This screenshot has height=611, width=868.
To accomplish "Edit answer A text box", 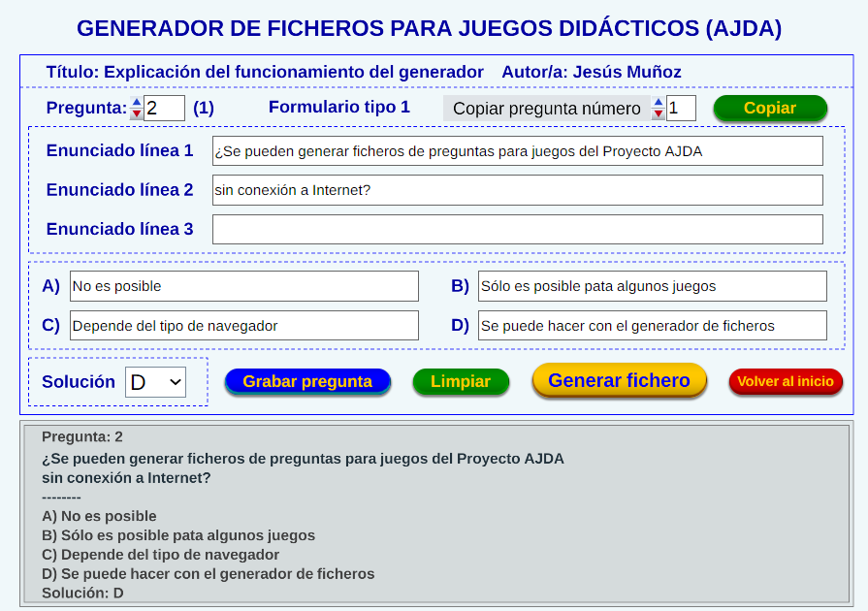I will 243,286.
